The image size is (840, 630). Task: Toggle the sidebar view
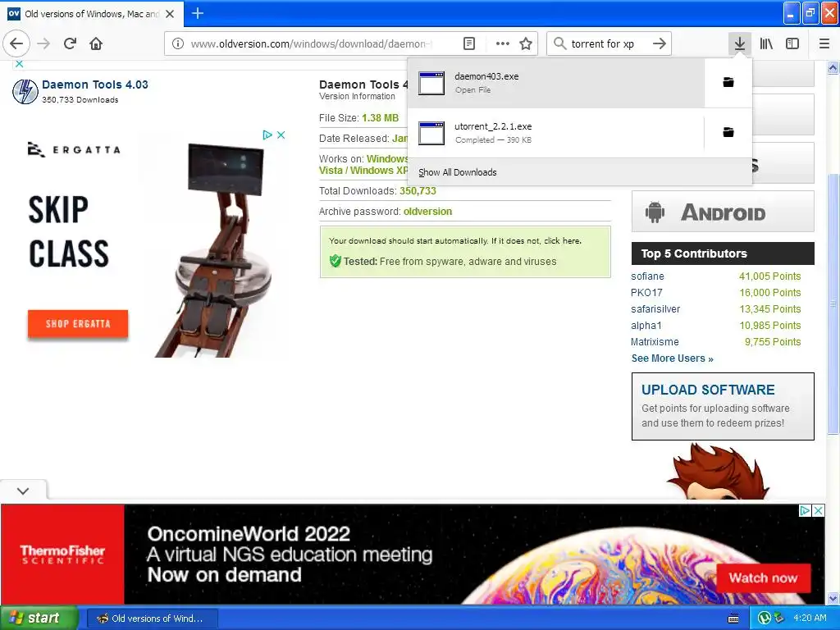point(792,44)
